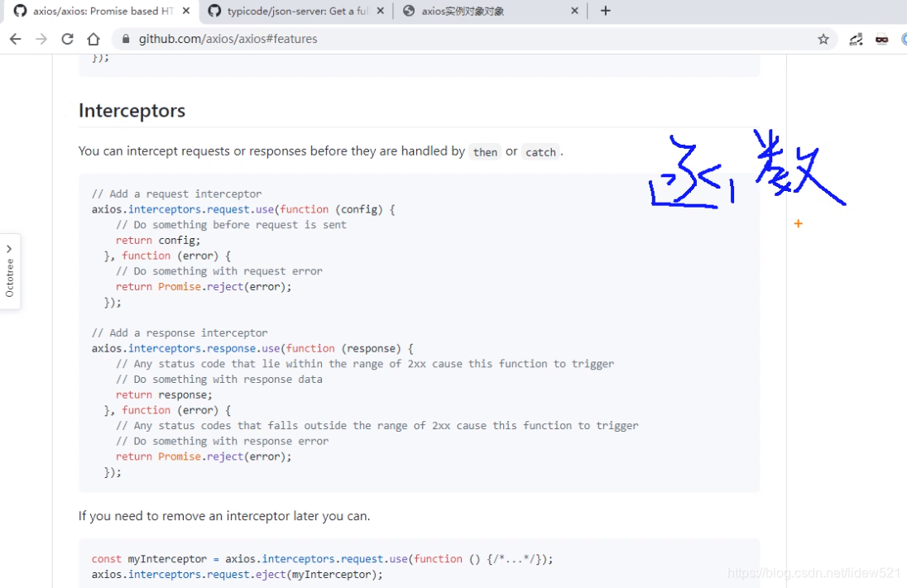Close the axios实例对象 tab
Image resolution: width=907 pixels, height=588 pixels.
pyautogui.click(x=574, y=11)
